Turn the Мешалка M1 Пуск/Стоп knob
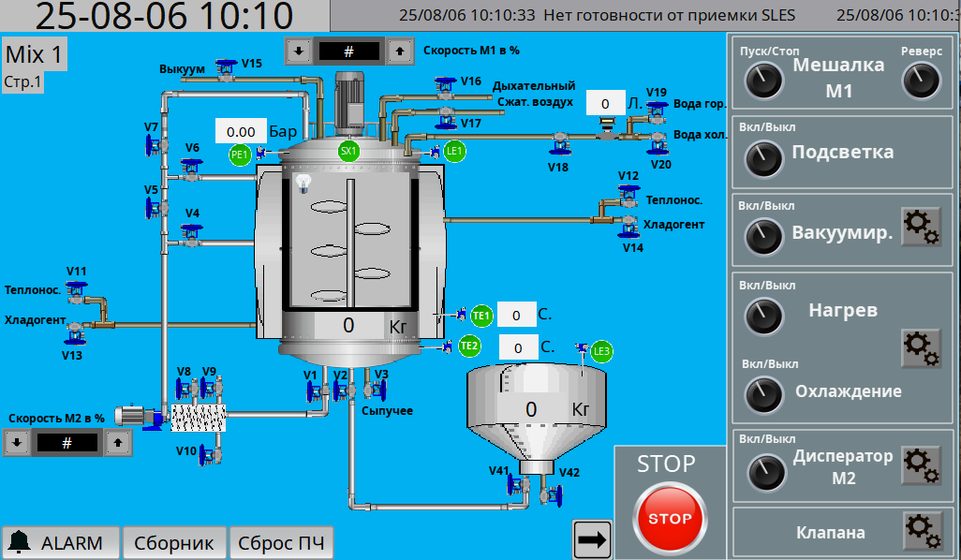This screenshot has width=961, height=560. coord(763,81)
